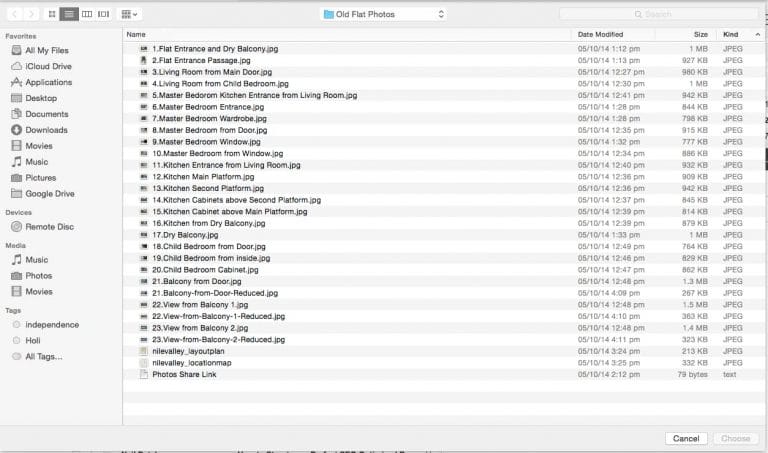This screenshot has height=453, width=768.
Task: Select the independence tag
Action: [52, 324]
